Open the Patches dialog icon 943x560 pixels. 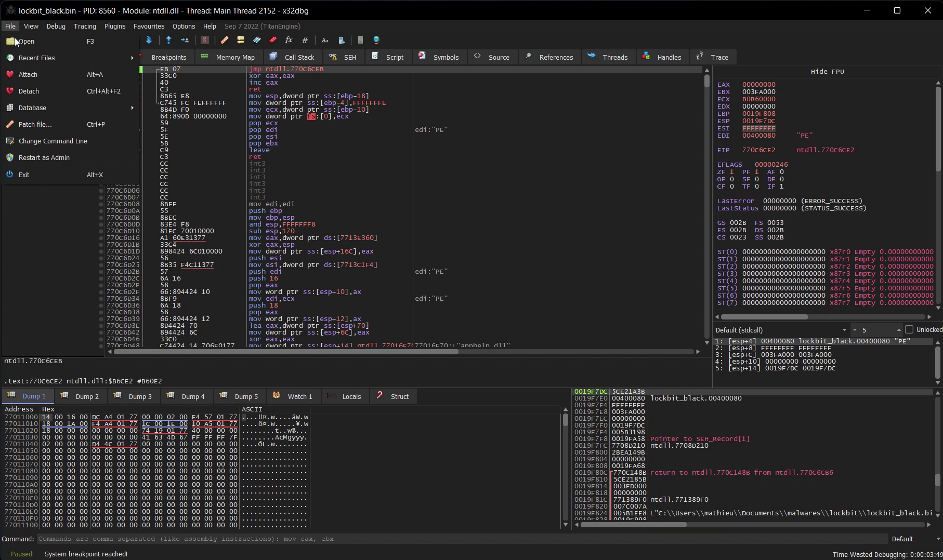click(224, 40)
